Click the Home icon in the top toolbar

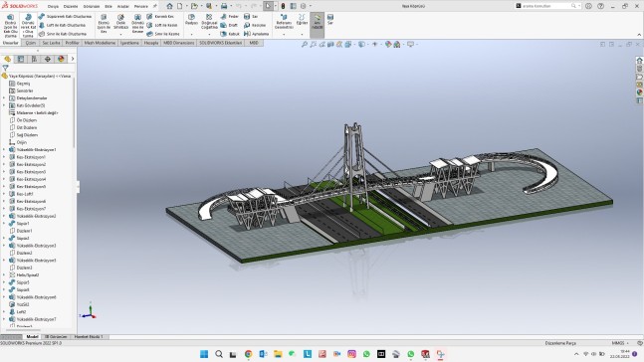[x=169, y=6]
